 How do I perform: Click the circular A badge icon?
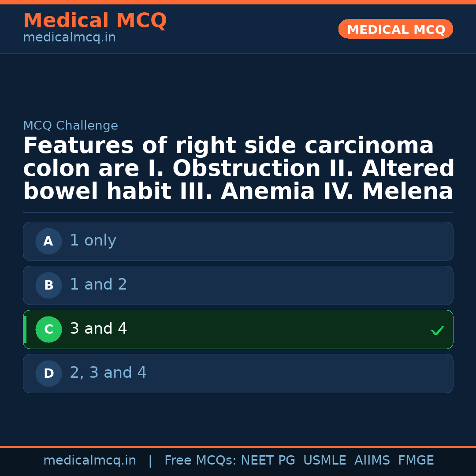pos(48,241)
